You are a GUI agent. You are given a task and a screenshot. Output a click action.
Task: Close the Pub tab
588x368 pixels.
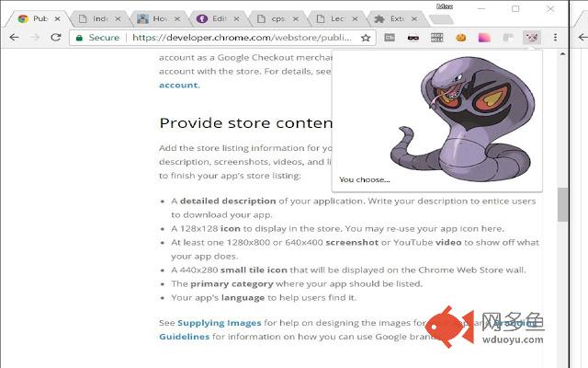pos(57,18)
